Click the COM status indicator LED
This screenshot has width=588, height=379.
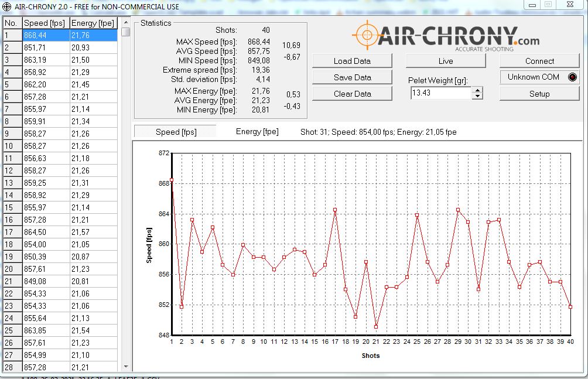click(x=572, y=77)
